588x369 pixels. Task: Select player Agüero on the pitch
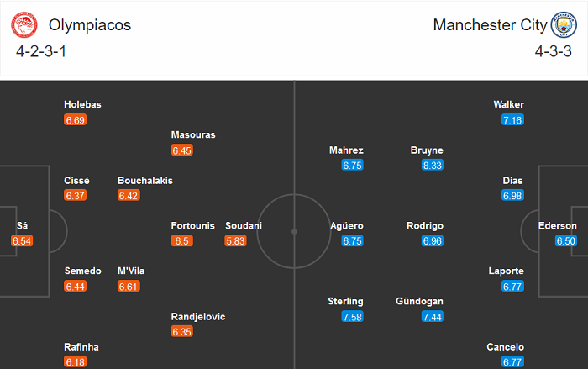click(347, 226)
